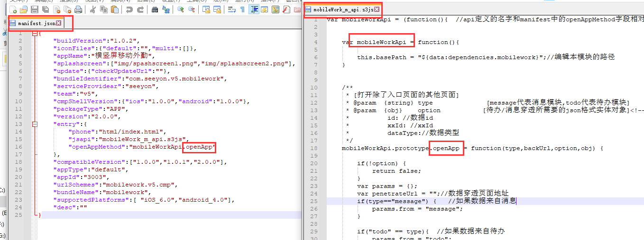Click the "desc" key on line 24
Screen dimensions: 644x240
click(x=64, y=208)
